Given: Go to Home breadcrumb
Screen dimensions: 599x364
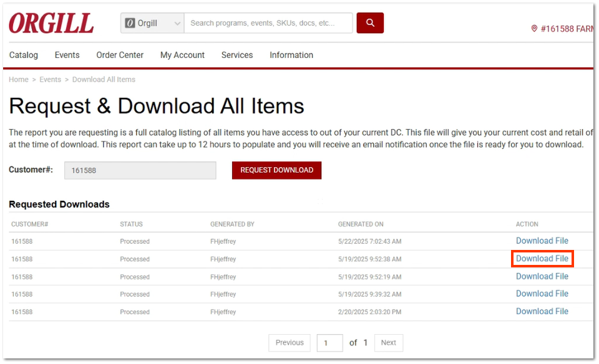Looking at the screenshot, I should tap(19, 79).
